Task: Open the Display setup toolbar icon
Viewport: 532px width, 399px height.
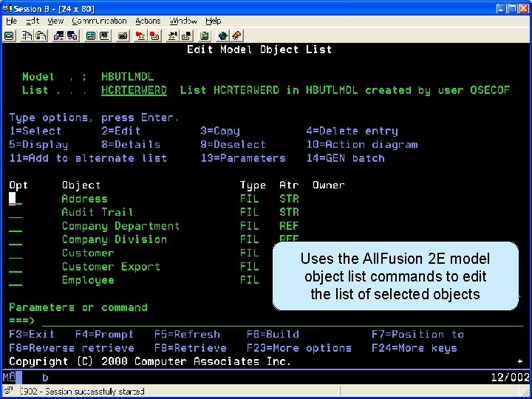Action: pos(91,35)
